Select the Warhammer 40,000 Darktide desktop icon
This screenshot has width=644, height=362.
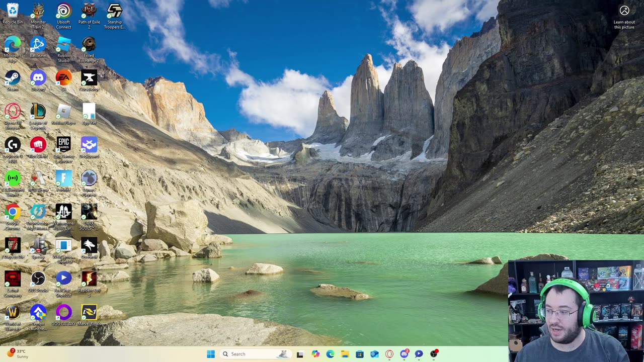point(63,217)
